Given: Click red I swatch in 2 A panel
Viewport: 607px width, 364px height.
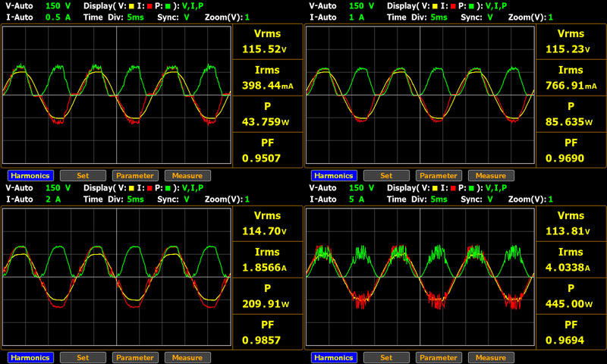Looking at the screenshot, I should click(149, 188).
